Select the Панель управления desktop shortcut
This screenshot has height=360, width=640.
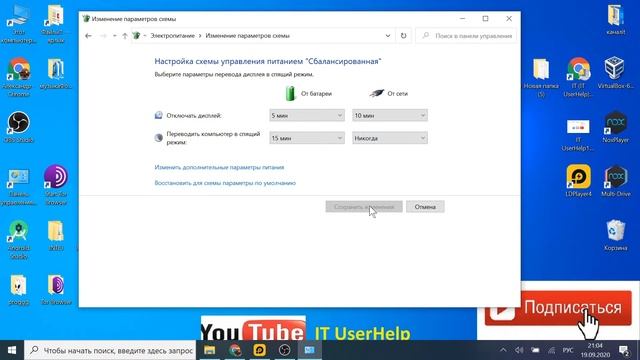[x=18, y=187]
